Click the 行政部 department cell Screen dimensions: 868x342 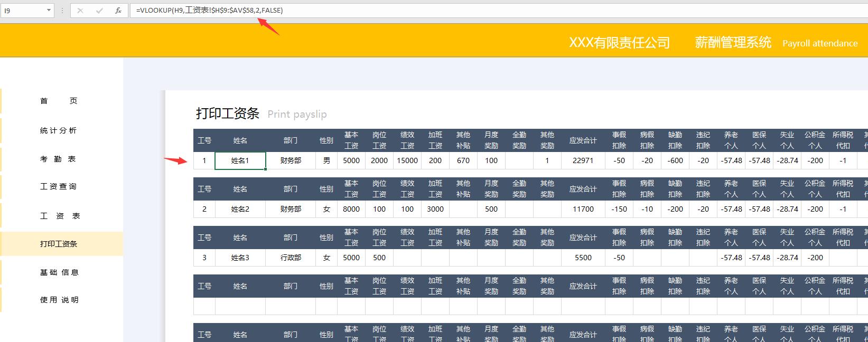[x=291, y=258]
